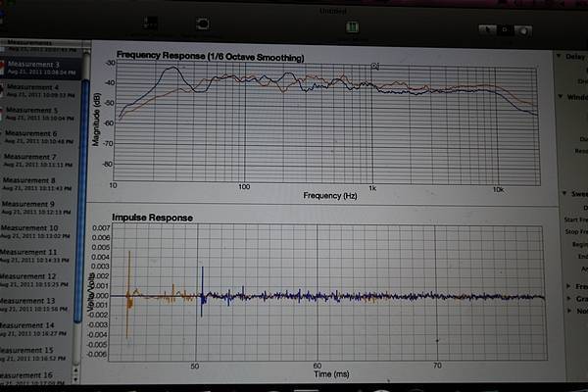Expand the Fre... section in inspector
The image size is (588, 392).
pyautogui.click(x=568, y=286)
